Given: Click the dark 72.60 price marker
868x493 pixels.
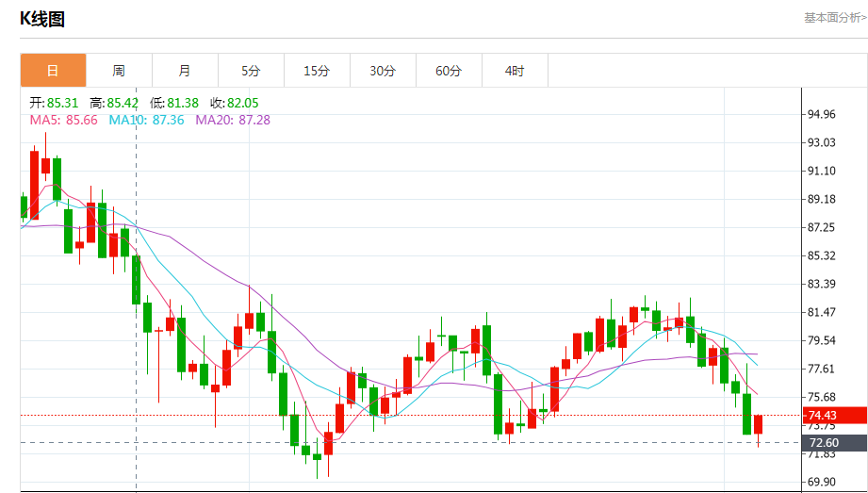Looking at the screenshot, I should pyautogui.click(x=822, y=443).
